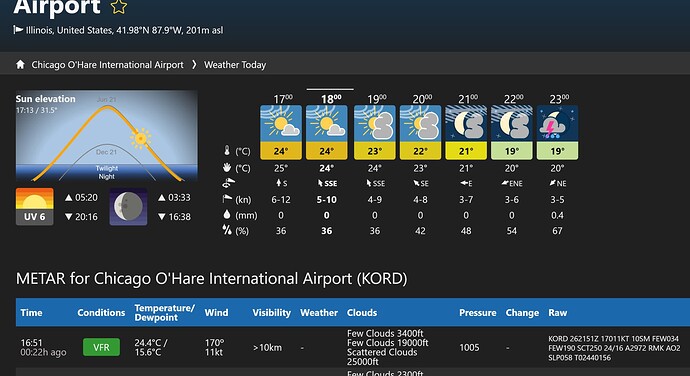This screenshot has height=376, width=690.
Task: Click the windsock wind direction icon
Action: (x=228, y=183)
